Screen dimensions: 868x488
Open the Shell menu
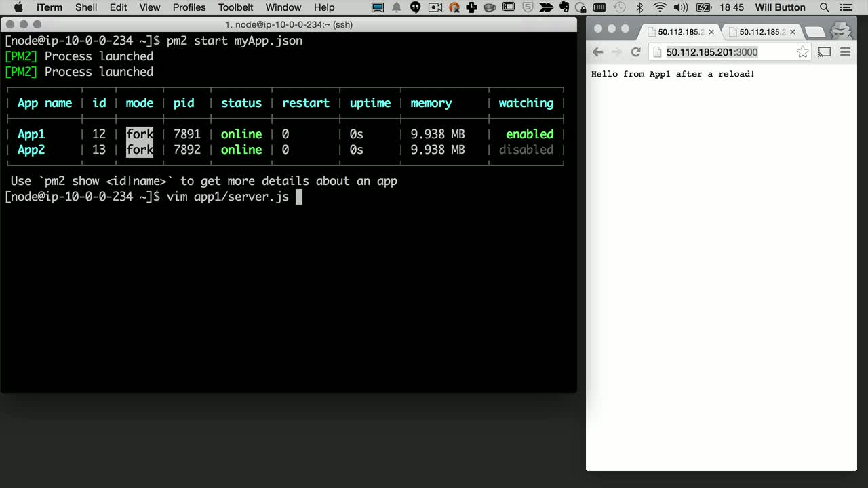86,7
